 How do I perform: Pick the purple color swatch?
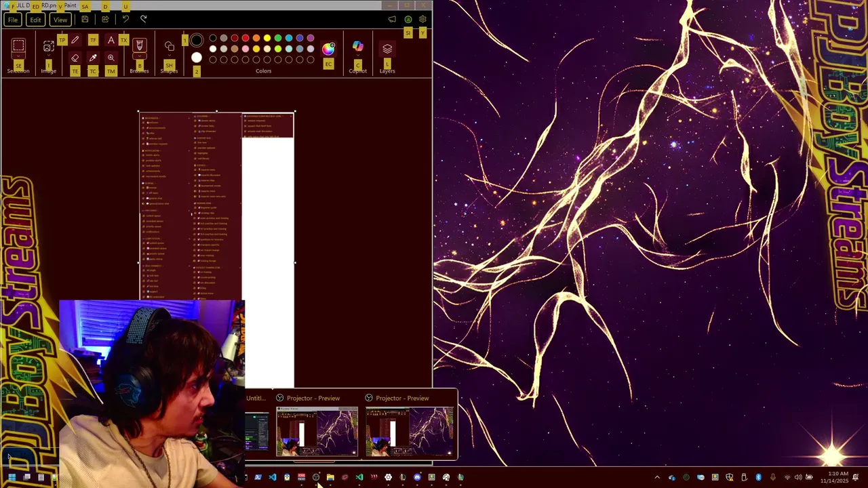point(311,38)
